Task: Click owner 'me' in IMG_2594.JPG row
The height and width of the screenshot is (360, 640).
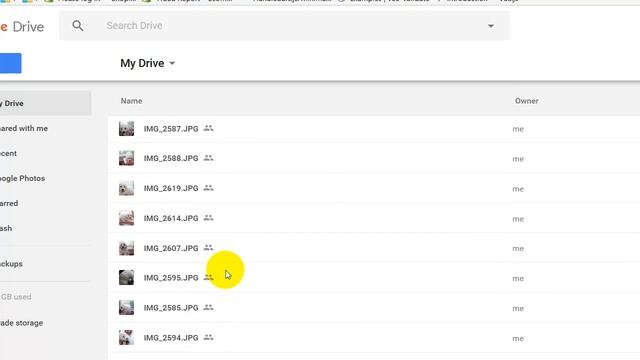Action: [x=518, y=338]
